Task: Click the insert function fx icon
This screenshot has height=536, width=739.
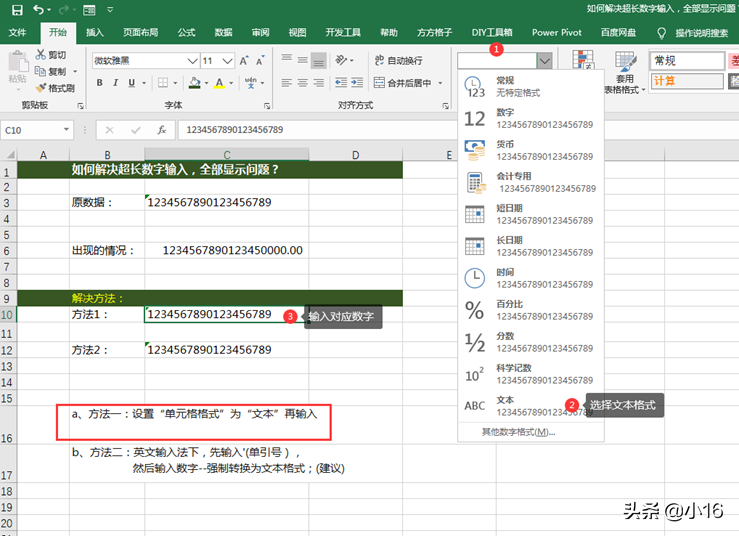Action: [162, 130]
